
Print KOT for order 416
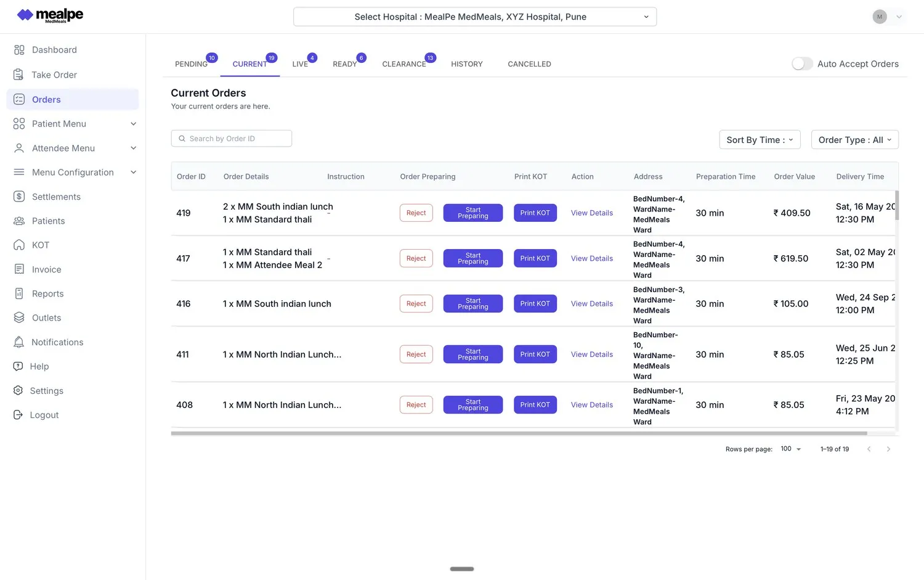pyautogui.click(x=535, y=304)
